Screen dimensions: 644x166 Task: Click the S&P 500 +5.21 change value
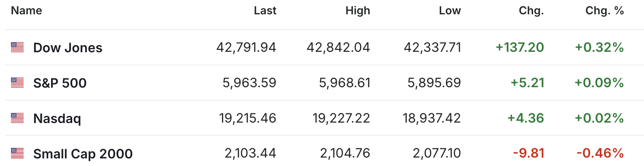pyautogui.click(x=528, y=83)
